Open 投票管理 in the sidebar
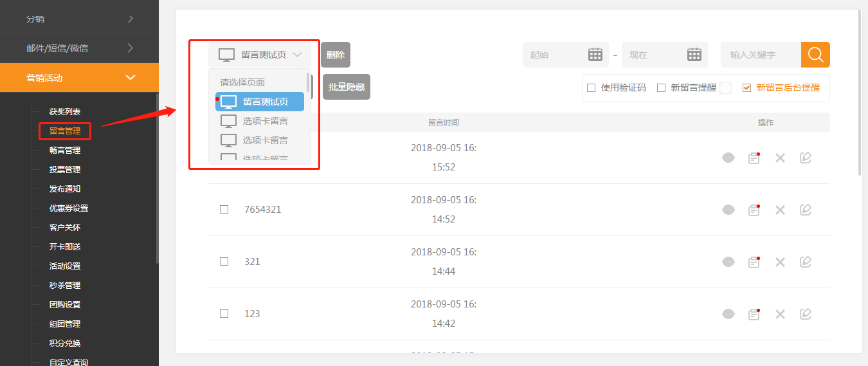 click(65, 170)
